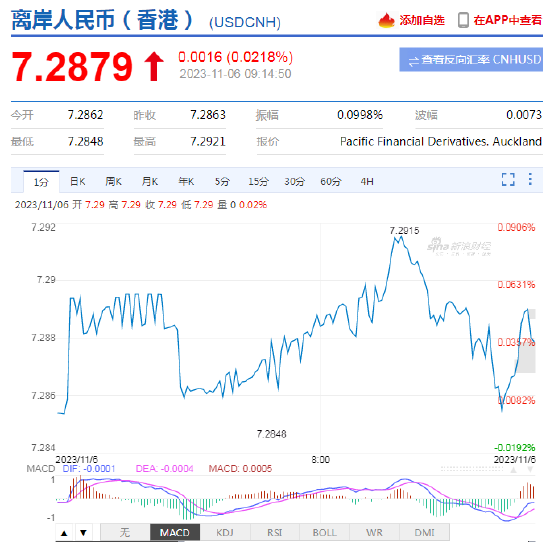Click the black up triangle below MACD panel

[x=64, y=533]
